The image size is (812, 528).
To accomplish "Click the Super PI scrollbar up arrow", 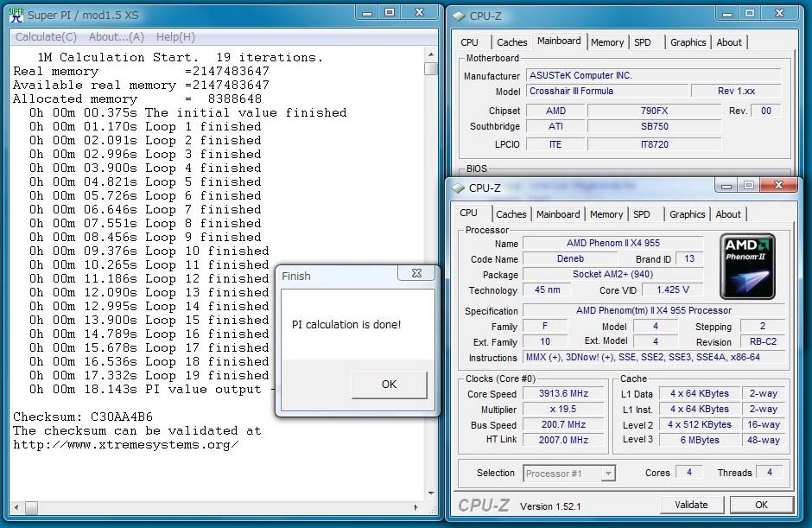I will (431, 55).
